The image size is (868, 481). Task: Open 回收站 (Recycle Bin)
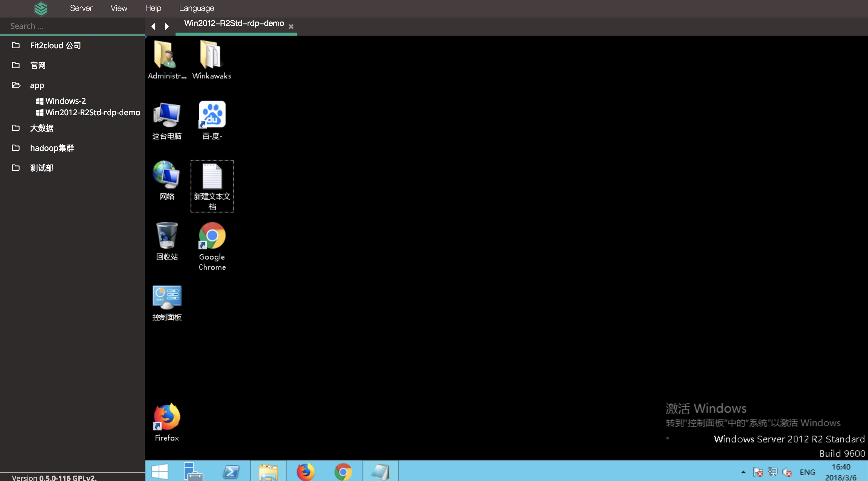[x=167, y=237]
